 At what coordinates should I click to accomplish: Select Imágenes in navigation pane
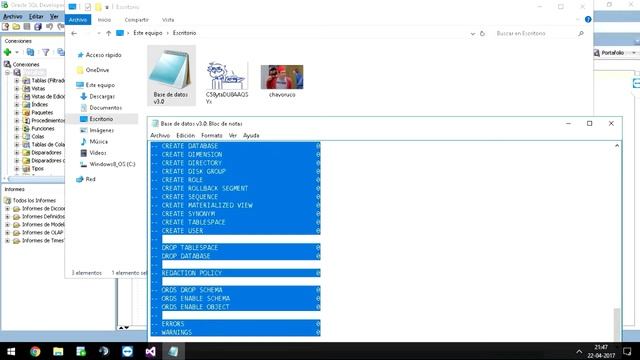coord(102,130)
